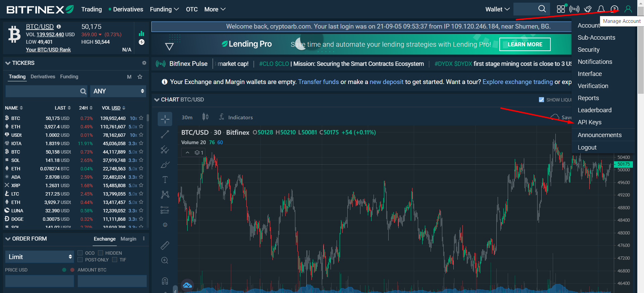Open tickers panel settings gear
Viewport: 644px width, 293px height.
coord(144,63)
